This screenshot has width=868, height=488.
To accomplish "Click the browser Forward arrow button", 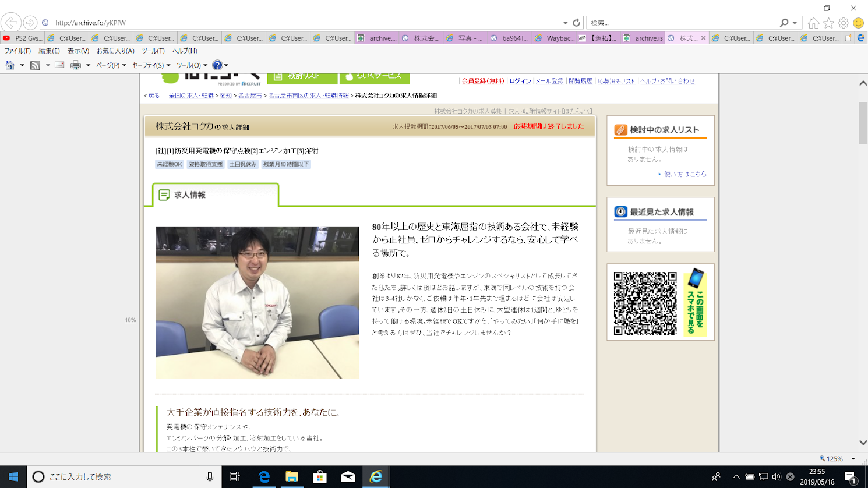I will tap(30, 23).
